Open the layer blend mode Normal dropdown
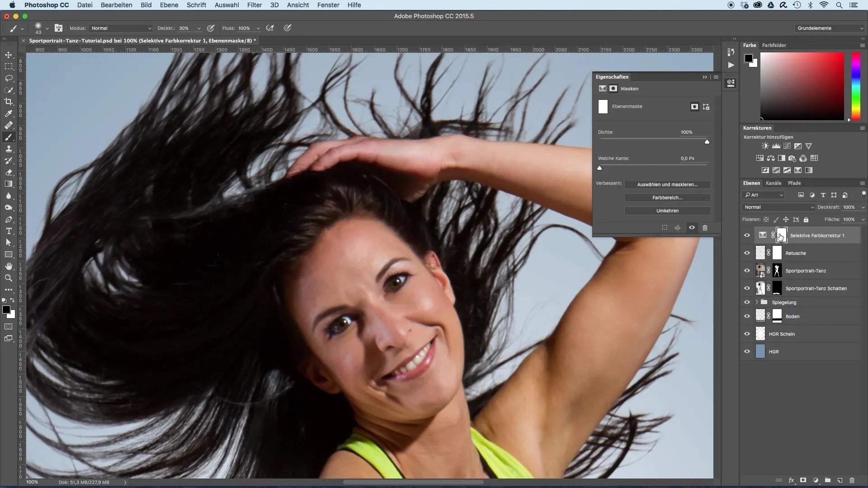868x488 pixels. [x=778, y=207]
